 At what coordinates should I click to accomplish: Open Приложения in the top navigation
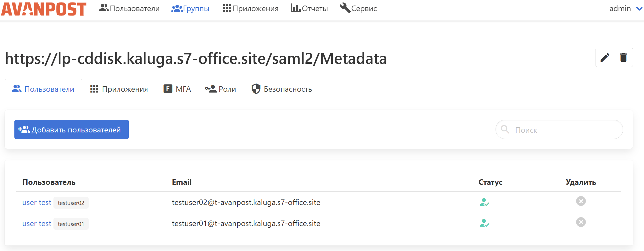[250, 8]
